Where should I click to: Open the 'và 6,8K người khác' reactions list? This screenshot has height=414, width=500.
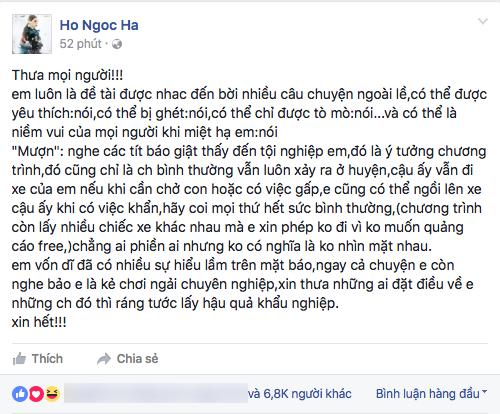click(x=300, y=394)
